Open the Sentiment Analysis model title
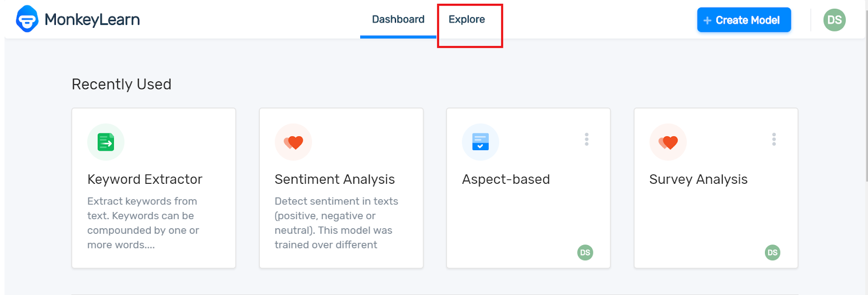Screen dimensions: 868x295 [335, 179]
